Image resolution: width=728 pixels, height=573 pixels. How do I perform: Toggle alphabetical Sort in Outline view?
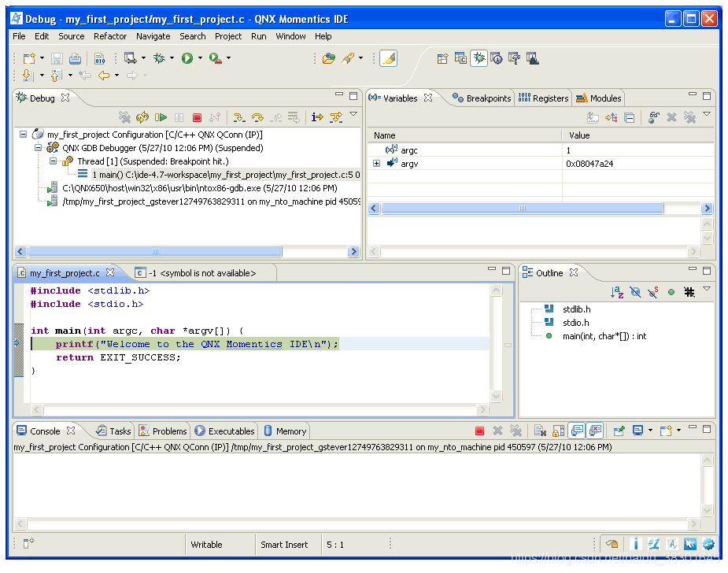click(617, 292)
